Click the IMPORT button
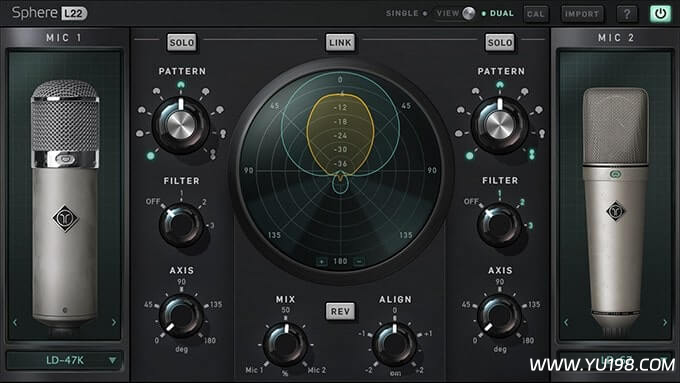 tap(582, 14)
